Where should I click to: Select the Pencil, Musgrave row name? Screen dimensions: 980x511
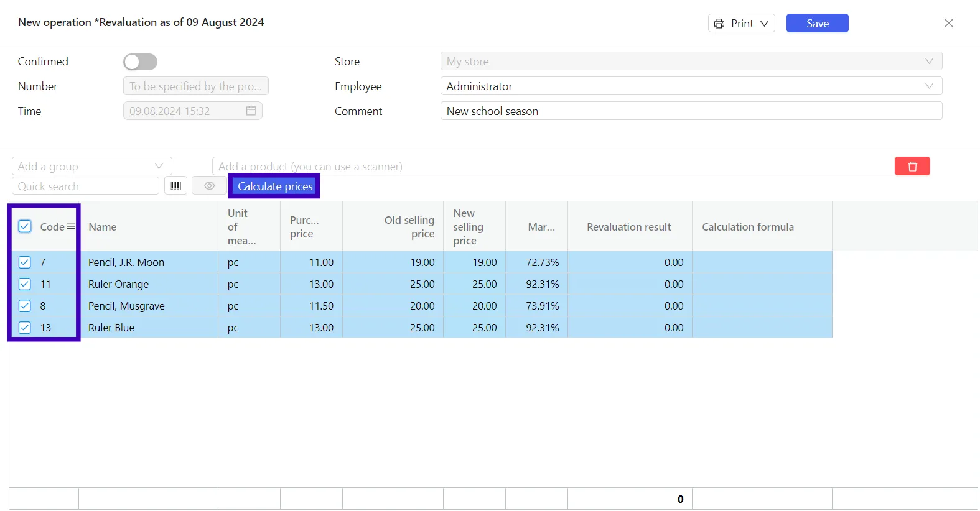tap(126, 306)
